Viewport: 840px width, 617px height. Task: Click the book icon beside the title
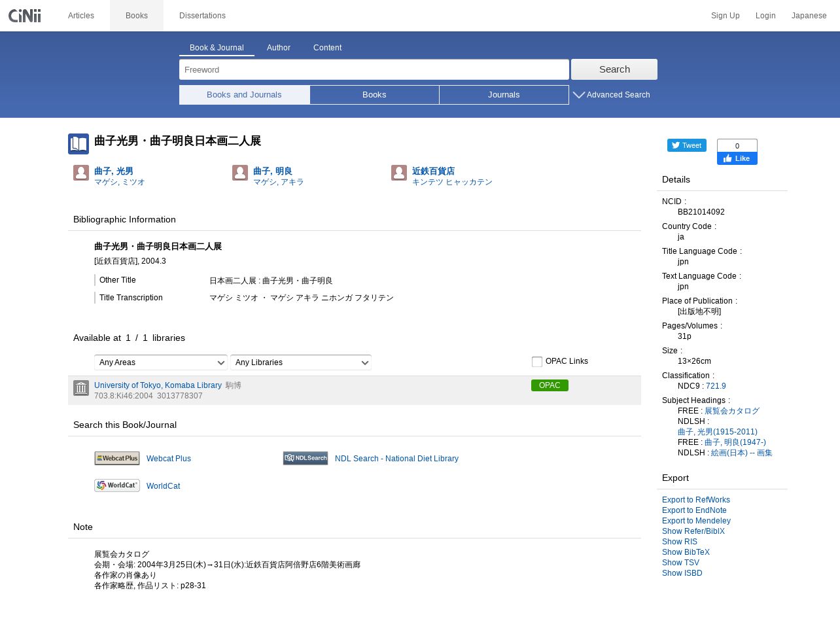point(79,144)
